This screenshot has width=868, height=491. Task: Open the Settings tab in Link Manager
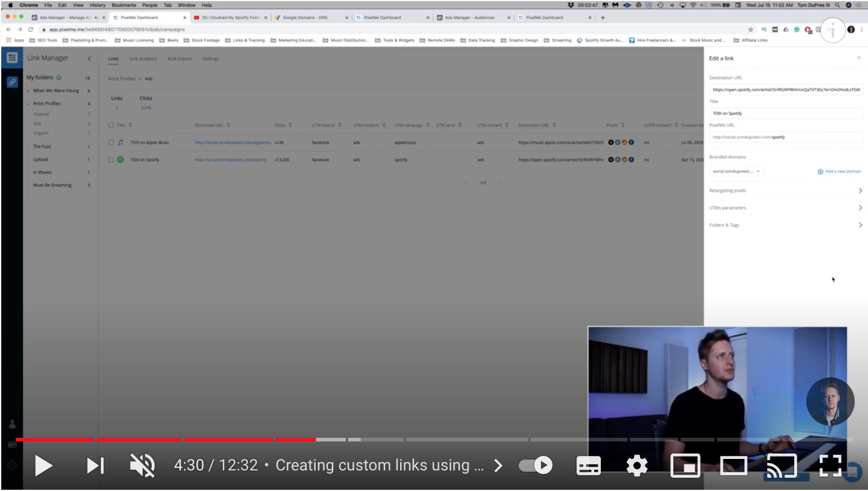pos(210,59)
